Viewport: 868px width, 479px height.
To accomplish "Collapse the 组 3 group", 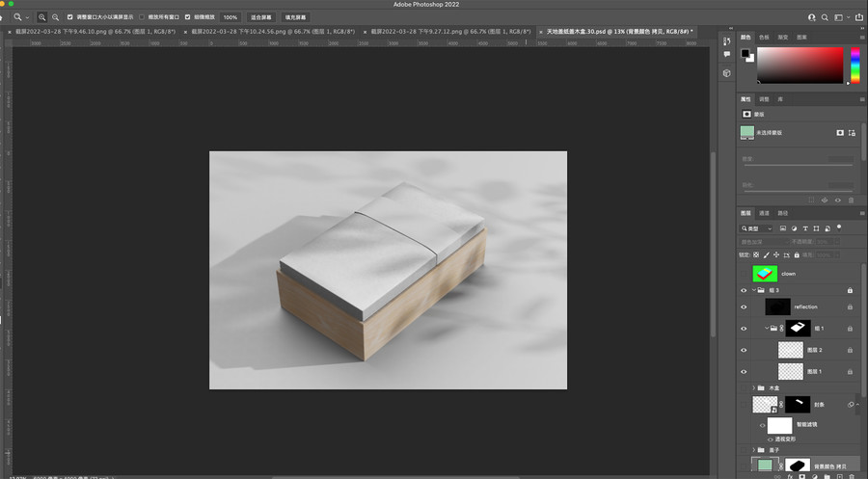I will (x=754, y=290).
